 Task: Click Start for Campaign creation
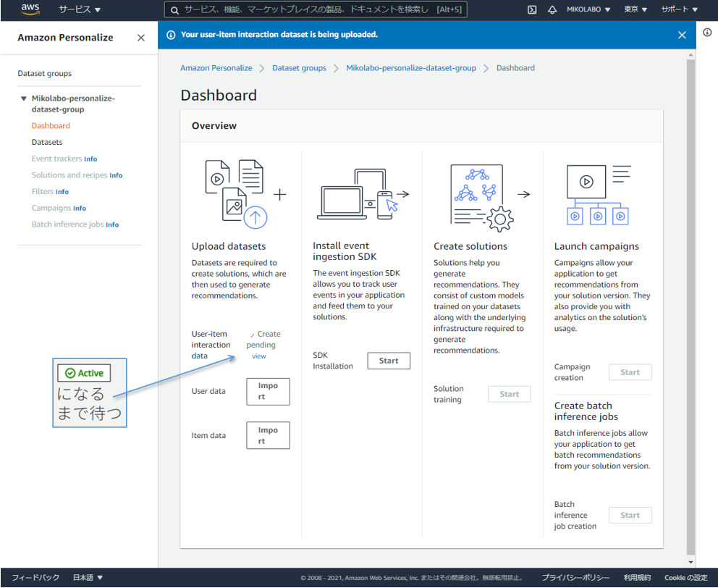coord(630,372)
